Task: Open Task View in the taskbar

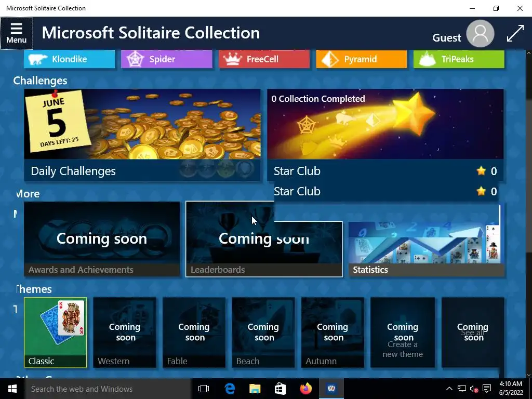Action: 204,389
